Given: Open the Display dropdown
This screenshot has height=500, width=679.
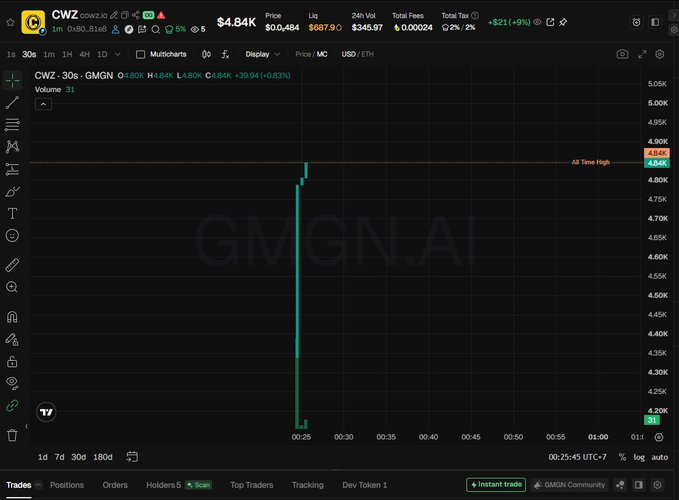Looking at the screenshot, I should coord(262,54).
